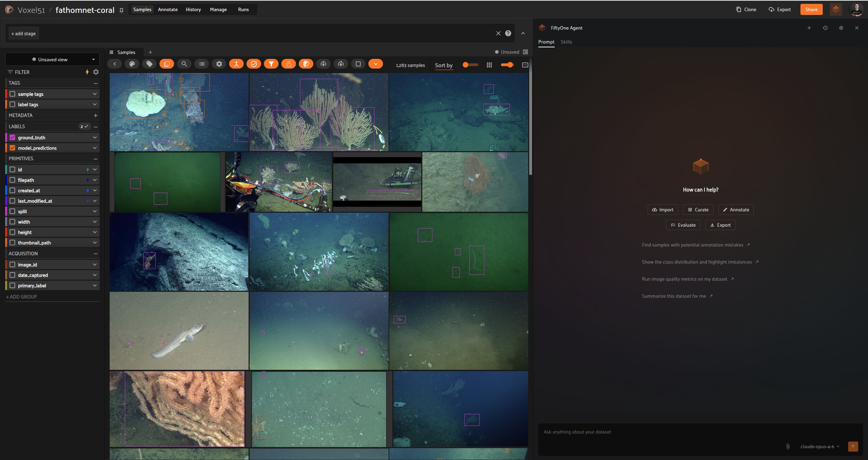Click the merge-arrows toolbar icon
Screen dimensions: 868x460
pyautogui.click(x=236, y=64)
